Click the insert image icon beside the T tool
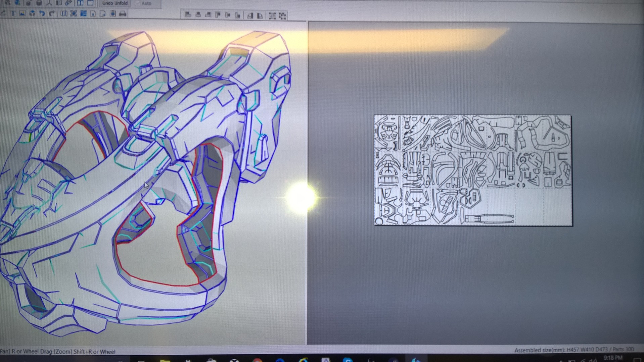Image resolution: width=644 pixels, height=362 pixels. click(x=22, y=13)
